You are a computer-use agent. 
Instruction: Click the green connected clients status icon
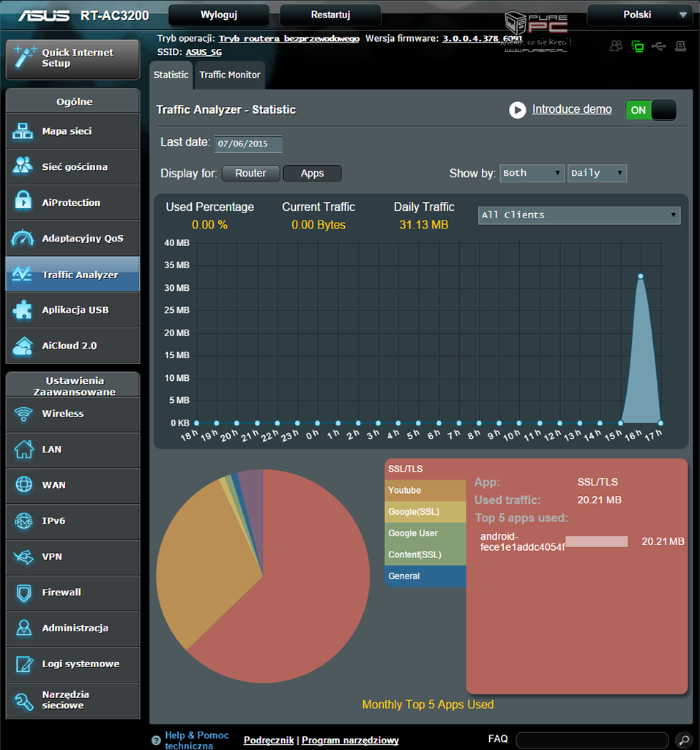click(637, 46)
